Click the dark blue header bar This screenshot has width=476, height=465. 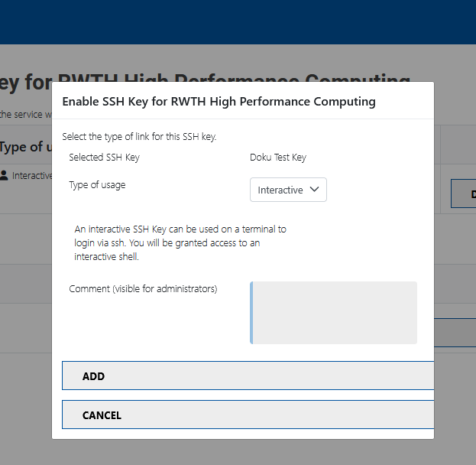[x=238, y=21]
